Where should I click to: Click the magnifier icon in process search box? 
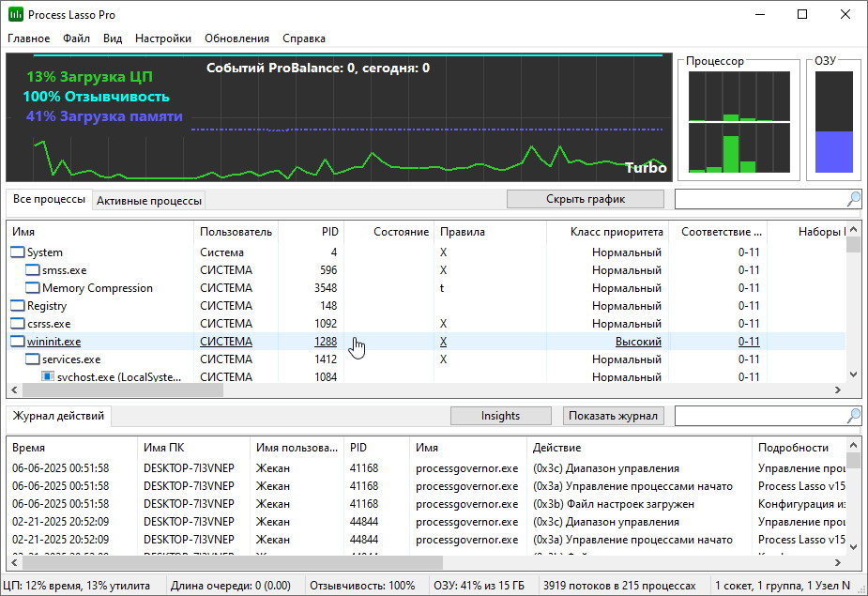coord(854,199)
